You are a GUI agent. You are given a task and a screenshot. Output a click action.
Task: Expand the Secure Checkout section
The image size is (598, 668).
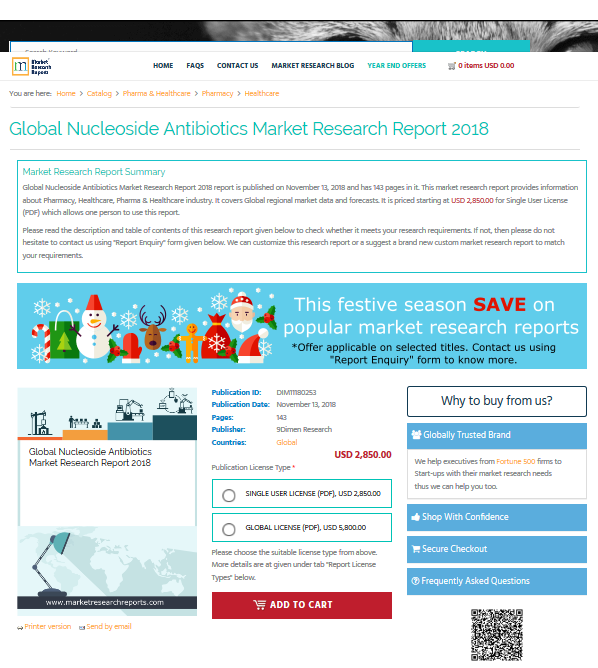click(497, 549)
